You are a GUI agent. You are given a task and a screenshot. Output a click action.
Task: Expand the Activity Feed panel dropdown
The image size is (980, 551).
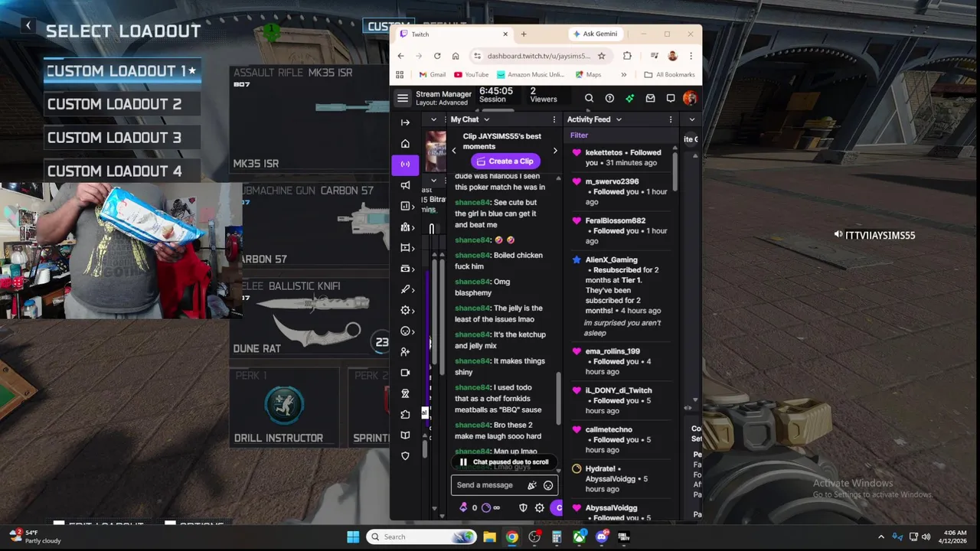coord(619,119)
